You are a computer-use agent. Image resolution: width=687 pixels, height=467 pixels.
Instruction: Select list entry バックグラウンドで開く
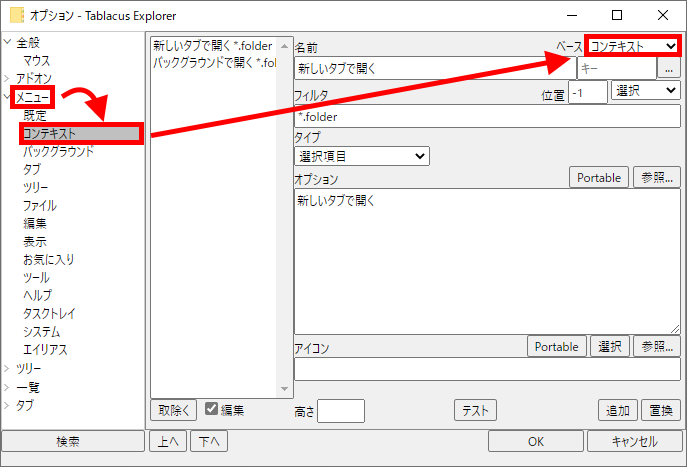[213, 63]
